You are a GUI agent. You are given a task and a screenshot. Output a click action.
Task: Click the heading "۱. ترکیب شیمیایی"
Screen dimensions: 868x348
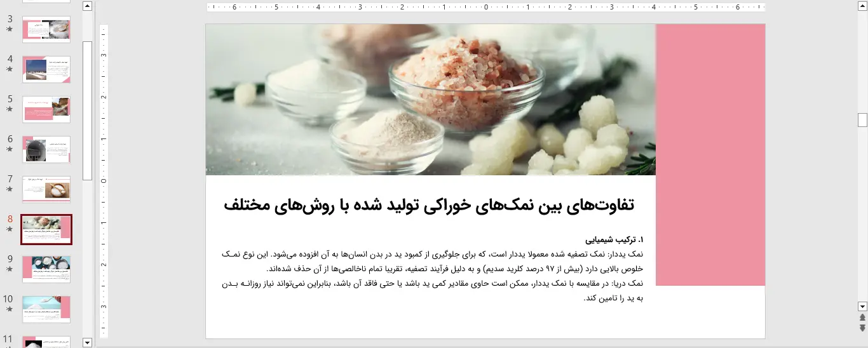pyautogui.click(x=614, y=240)
